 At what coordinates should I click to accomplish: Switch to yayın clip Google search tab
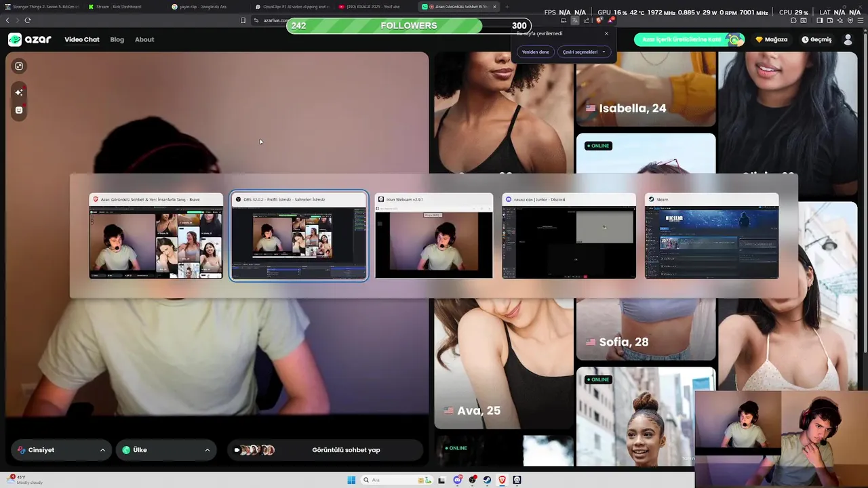point(208,6)
